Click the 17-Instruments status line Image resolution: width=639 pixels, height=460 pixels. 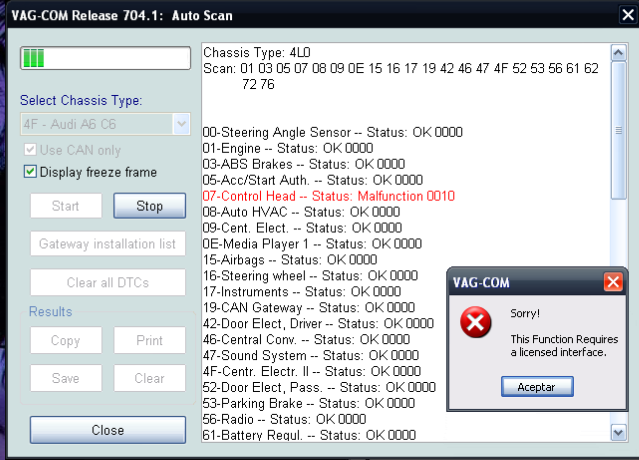302,292
